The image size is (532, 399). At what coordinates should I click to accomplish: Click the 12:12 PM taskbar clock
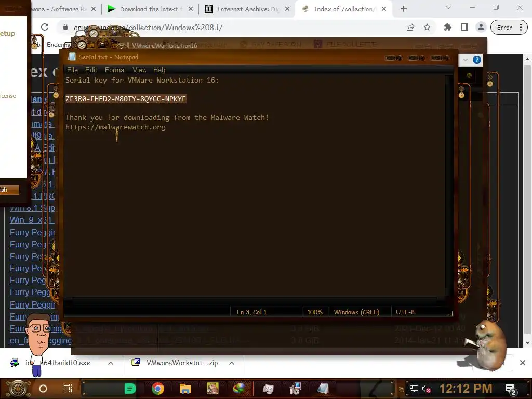[466, 389]
